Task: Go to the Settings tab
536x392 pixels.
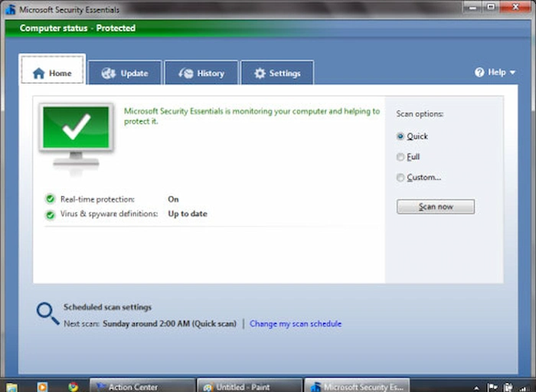Action: pyautogui.click(x=277, y=73)
